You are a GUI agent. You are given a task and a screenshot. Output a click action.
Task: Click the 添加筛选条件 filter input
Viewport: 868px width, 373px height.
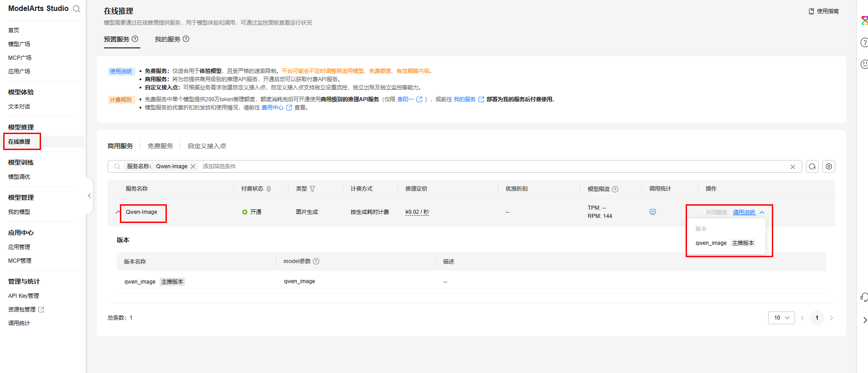(x=219, y=166)
